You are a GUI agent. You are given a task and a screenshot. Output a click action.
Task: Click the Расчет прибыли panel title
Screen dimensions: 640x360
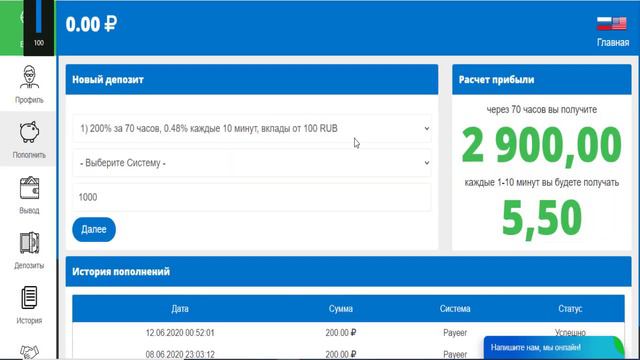pos(496,80)
